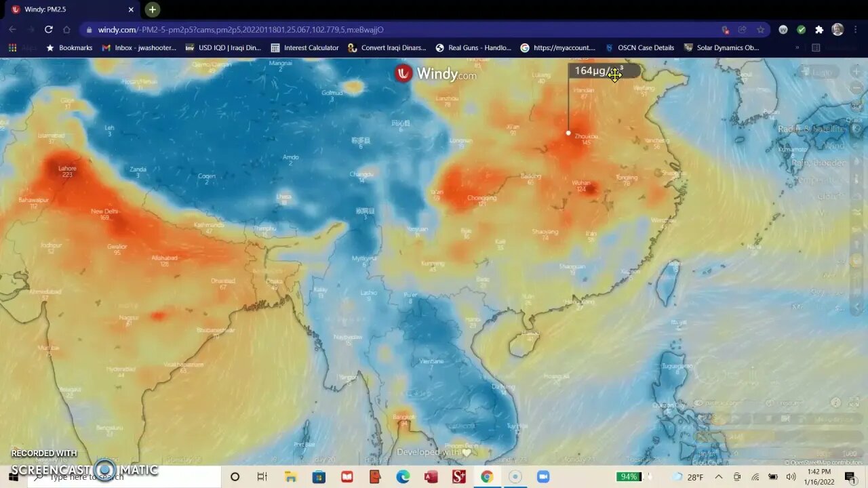Open the Chrome profile avatar
The height and width of the screenshot is (488, 868).
pyautogui.click(x=837, y=30)
